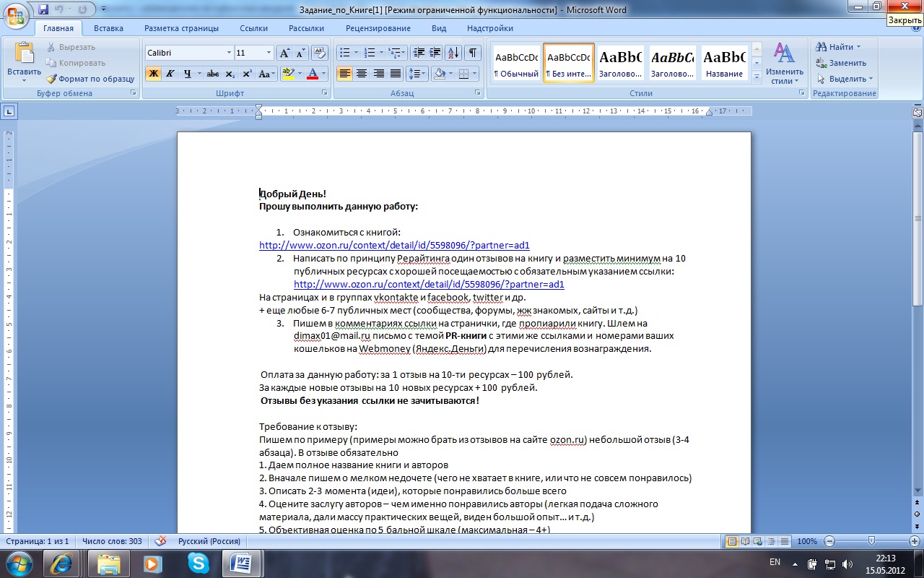
Task: Switch to the Ссылки tab
Action: pos(253,28)
